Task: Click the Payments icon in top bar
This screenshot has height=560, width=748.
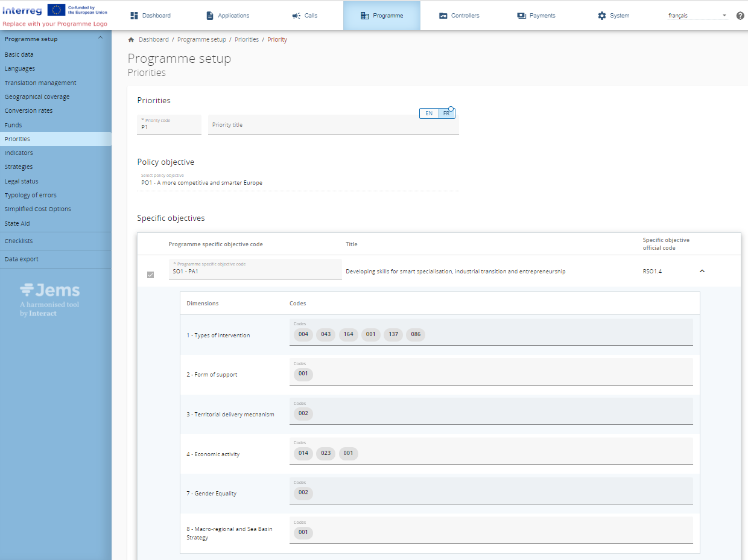Action: 521,16
